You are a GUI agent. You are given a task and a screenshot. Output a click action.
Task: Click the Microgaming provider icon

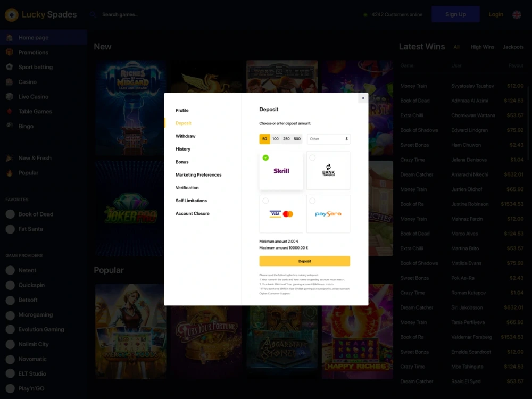(x=10, y=315)
